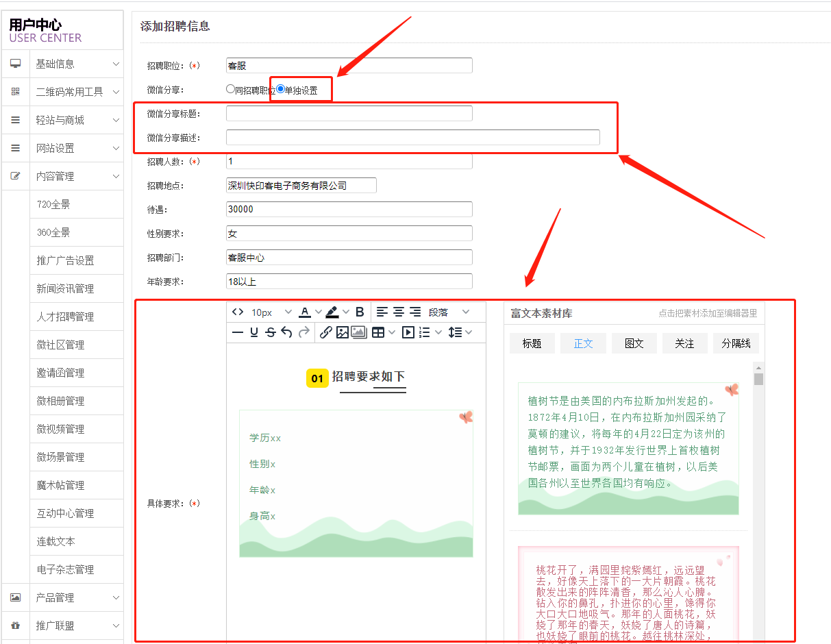Select the 单独设置 radio option
The image size is (831, 644).
[x=281, y=89]
